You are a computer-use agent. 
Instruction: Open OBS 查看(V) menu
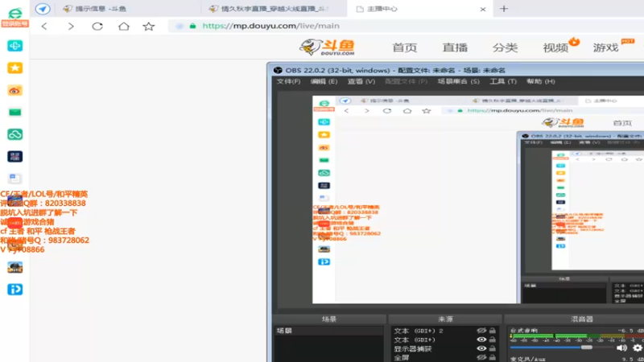pos(361,81)
